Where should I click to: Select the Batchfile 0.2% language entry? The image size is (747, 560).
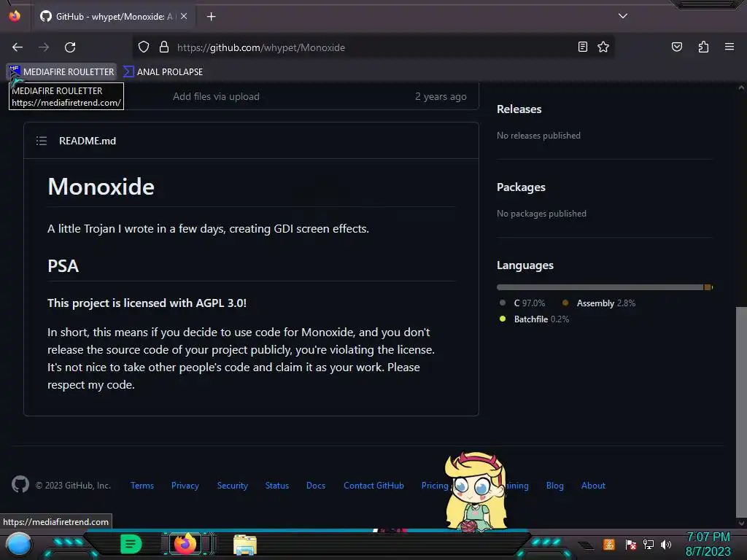pyautogui.click(x=534, y=319)
